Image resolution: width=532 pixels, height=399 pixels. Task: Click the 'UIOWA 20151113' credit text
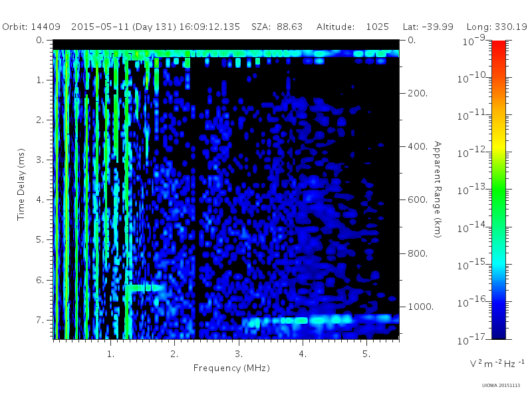[501, 386]
